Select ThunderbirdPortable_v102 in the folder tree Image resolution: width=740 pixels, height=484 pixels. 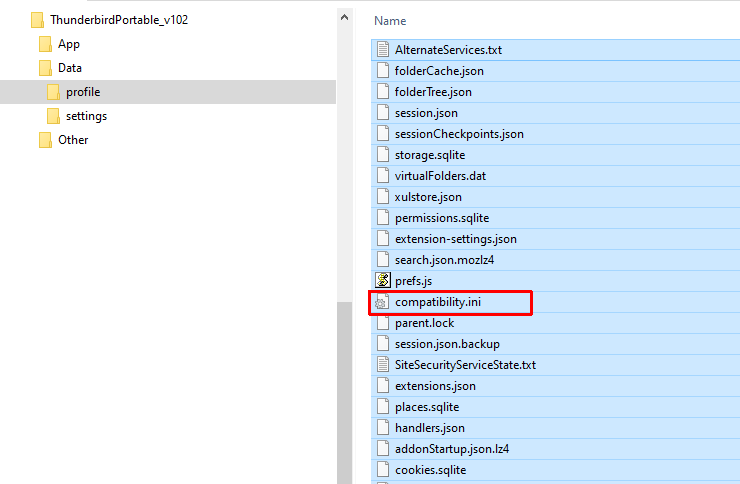(x=119, y=20)
